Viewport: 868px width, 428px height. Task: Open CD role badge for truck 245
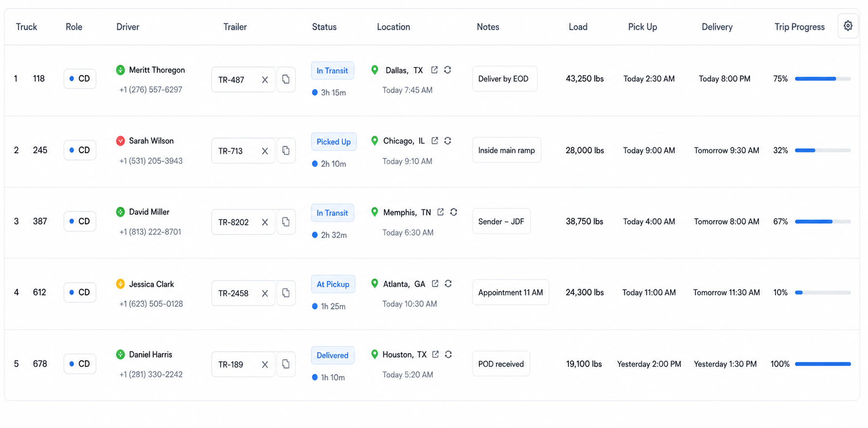(80, 150)
